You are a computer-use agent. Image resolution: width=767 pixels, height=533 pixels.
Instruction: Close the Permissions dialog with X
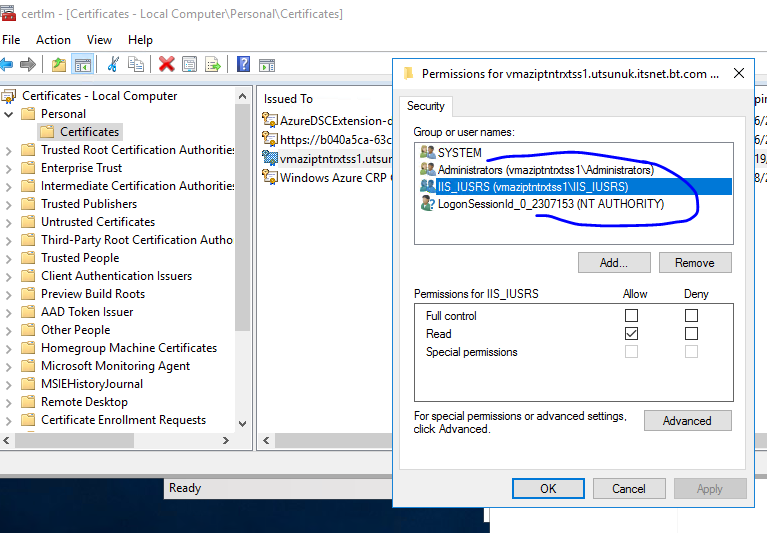click(739, 73)
